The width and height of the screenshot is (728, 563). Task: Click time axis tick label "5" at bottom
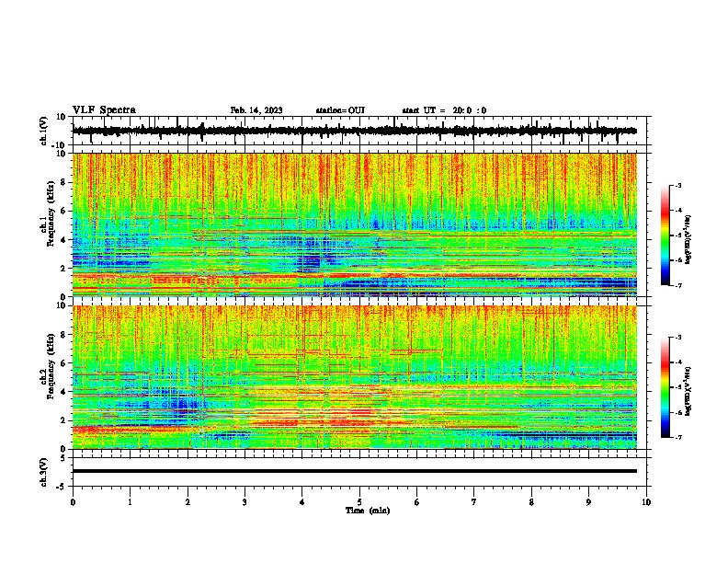[x=359, y=502]
